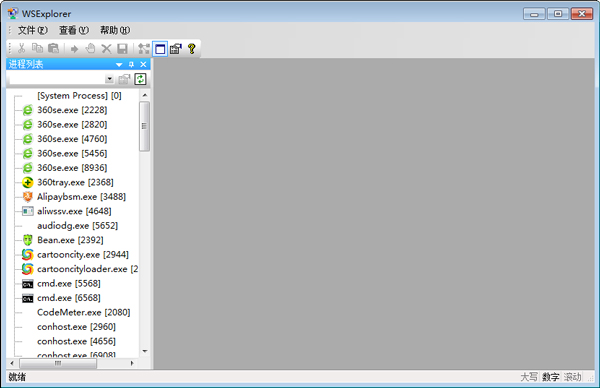Screen dimensions: 600x388
Task: Click the 数字 num lock status indicator
Action: (x=550, y=377)
